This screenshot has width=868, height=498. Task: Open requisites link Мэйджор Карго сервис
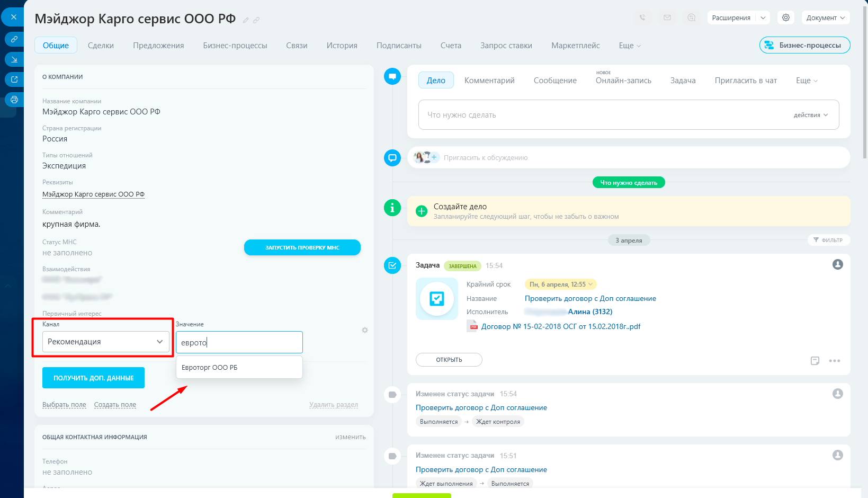[x=93, y=194]
